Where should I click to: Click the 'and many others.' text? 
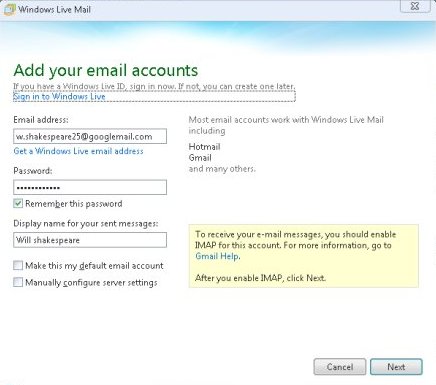coord(222,169)
